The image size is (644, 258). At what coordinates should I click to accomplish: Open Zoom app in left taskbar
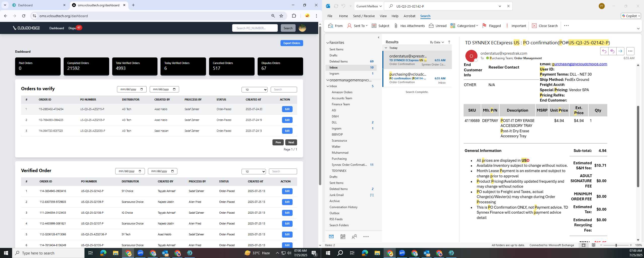point(140,253)
